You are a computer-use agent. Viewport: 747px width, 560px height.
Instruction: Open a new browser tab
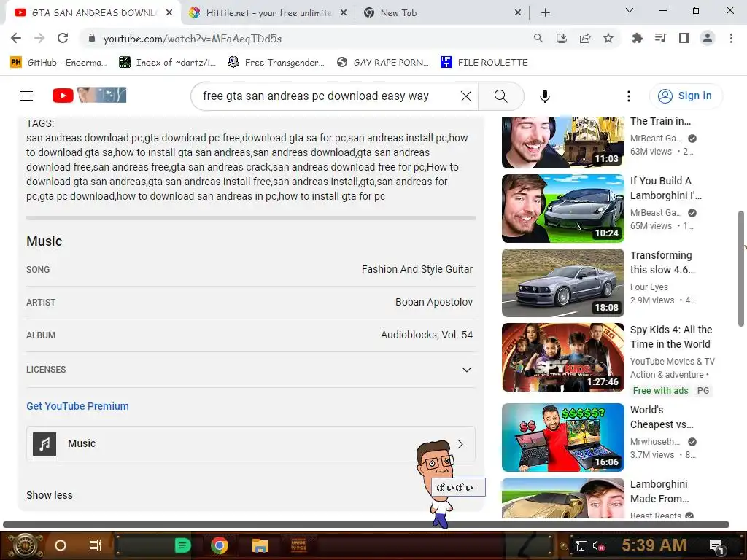click(546, 13)
